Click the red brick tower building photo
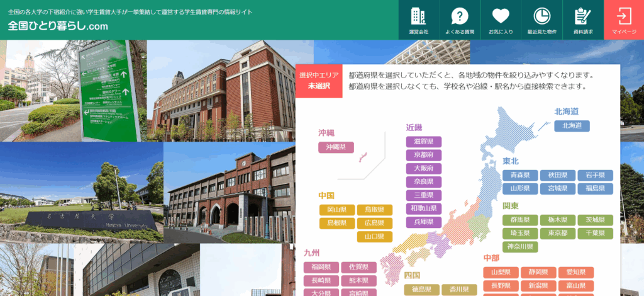 230,91
